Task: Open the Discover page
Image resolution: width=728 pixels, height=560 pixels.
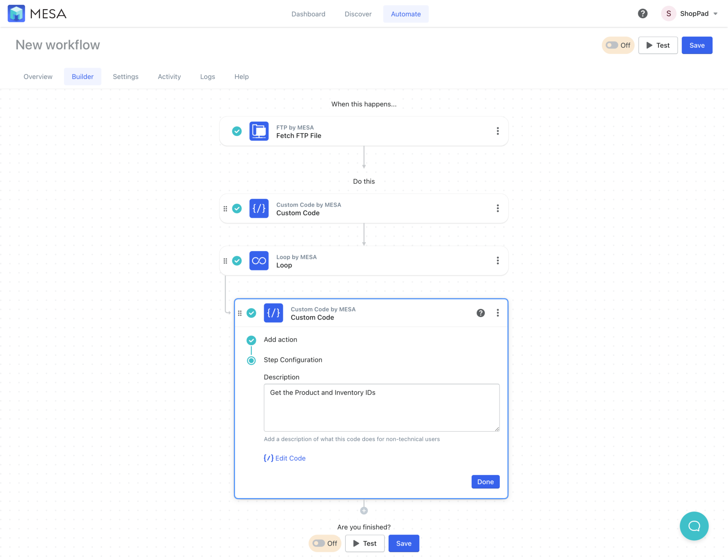Action: (x=358, y=14)
